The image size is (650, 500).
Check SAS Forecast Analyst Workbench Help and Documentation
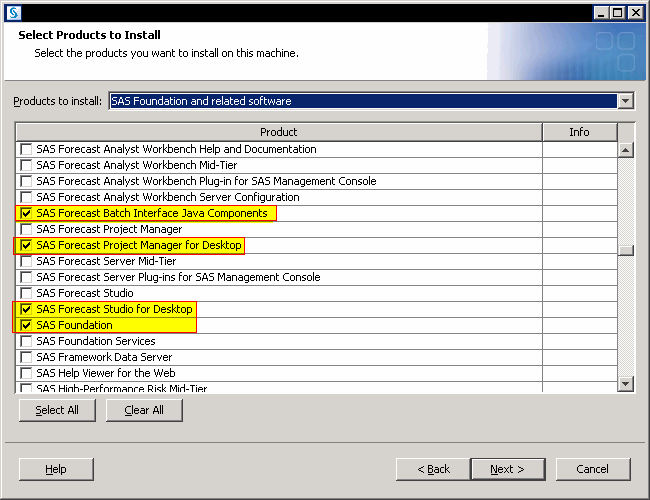coord(26,149)
